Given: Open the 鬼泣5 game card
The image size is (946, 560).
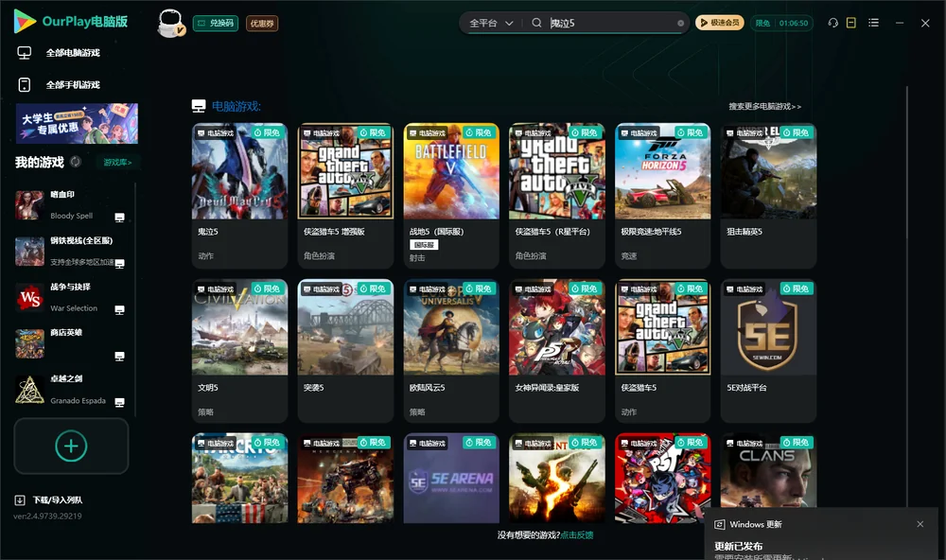Looking at the screenshot, I should pyautogui.click(x=239, y=196).
